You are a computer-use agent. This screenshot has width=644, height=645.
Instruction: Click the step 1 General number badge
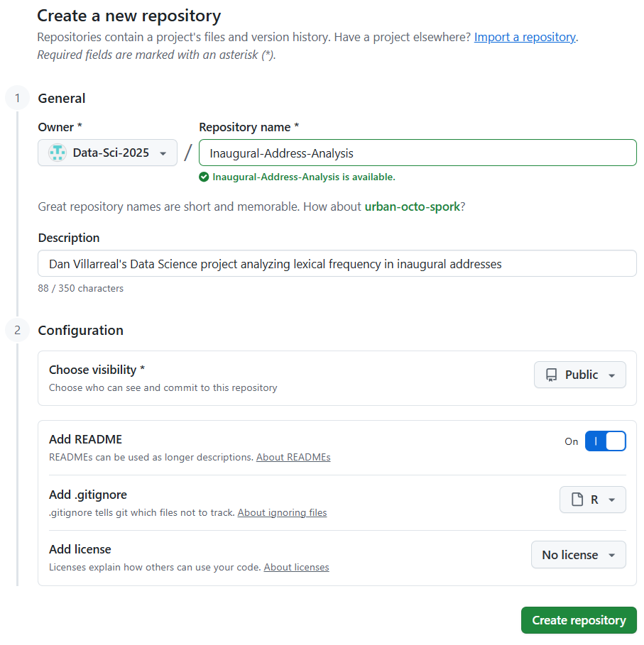17,99
